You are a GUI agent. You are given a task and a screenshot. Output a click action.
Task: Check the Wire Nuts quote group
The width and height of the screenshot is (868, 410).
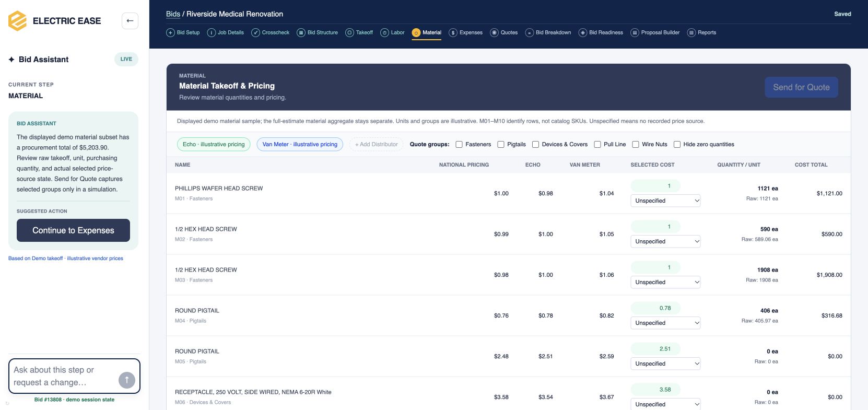(636, 145)
